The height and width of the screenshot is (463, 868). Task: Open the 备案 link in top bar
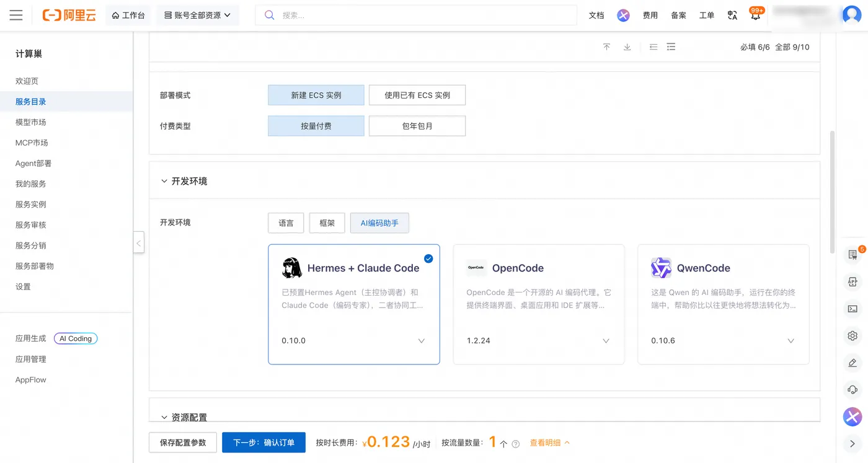678,15
